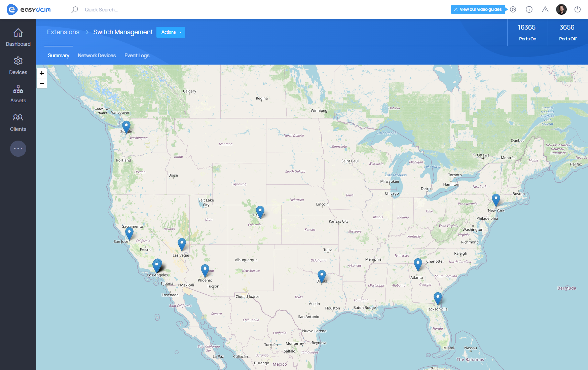588x370 pixels.
Task: Click the Salt Lake City map label
Action: [206, 202]
